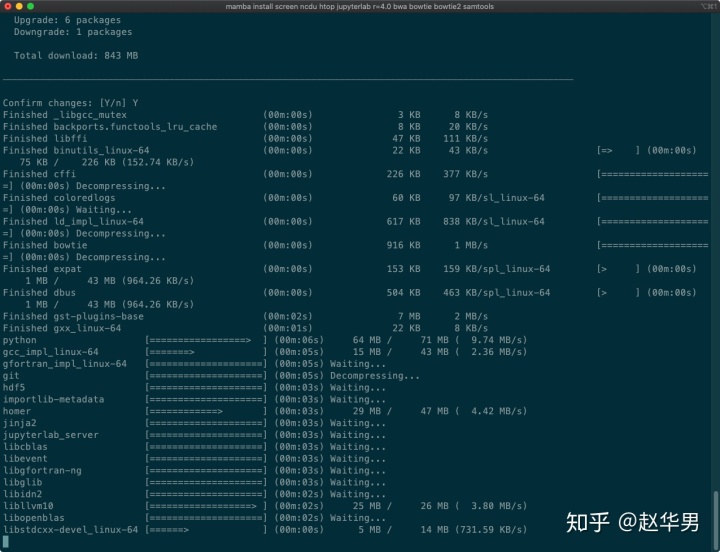The image size is (720, 552).
Task: Click 'Finished bowtie' text
Action: click(x=45, y=245)
